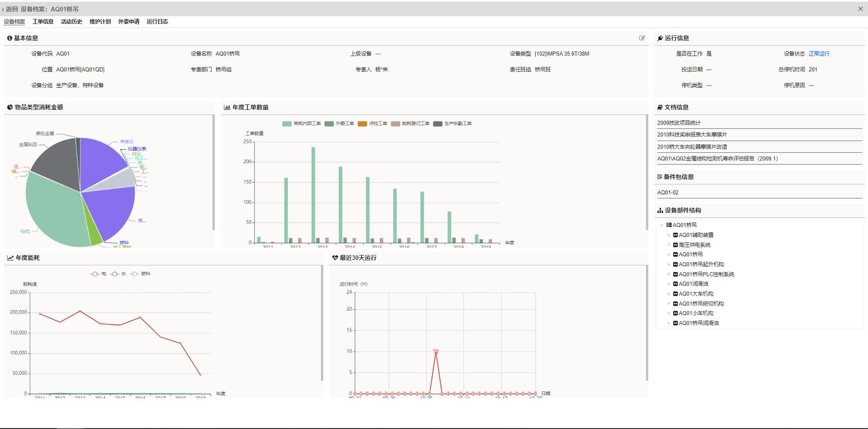Go back using the 返回 button
The image size is (868, 429).
10,9
